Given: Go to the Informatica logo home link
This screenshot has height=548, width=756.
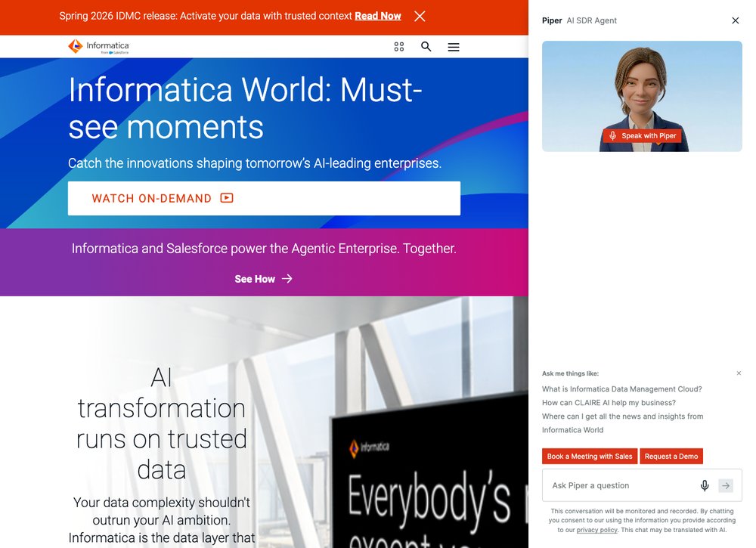Looking at the screenshot, I should pyautogui.click(x=98, y=46).
